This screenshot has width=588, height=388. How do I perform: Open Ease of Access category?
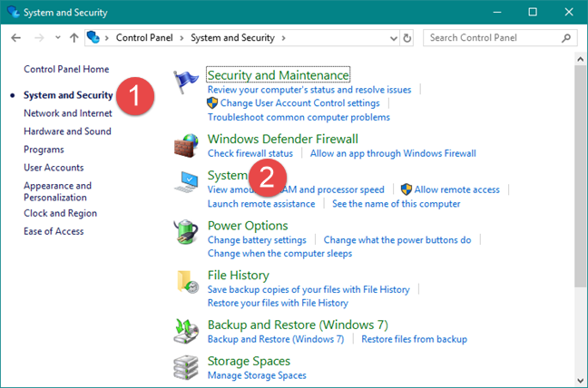pos(54,231)
